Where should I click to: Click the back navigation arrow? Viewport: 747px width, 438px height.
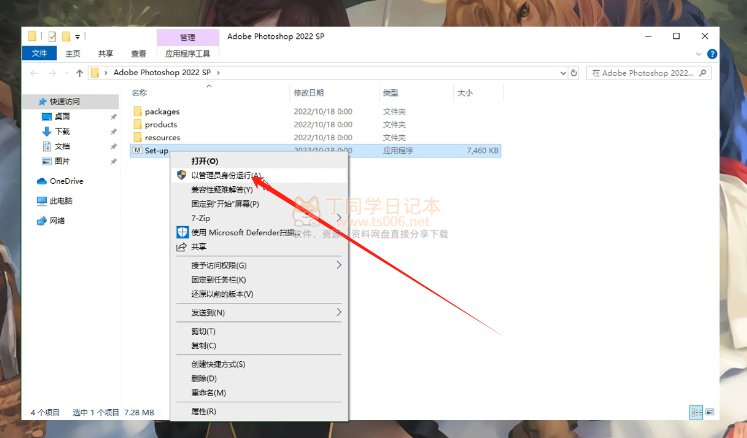(x=34, y=73)
